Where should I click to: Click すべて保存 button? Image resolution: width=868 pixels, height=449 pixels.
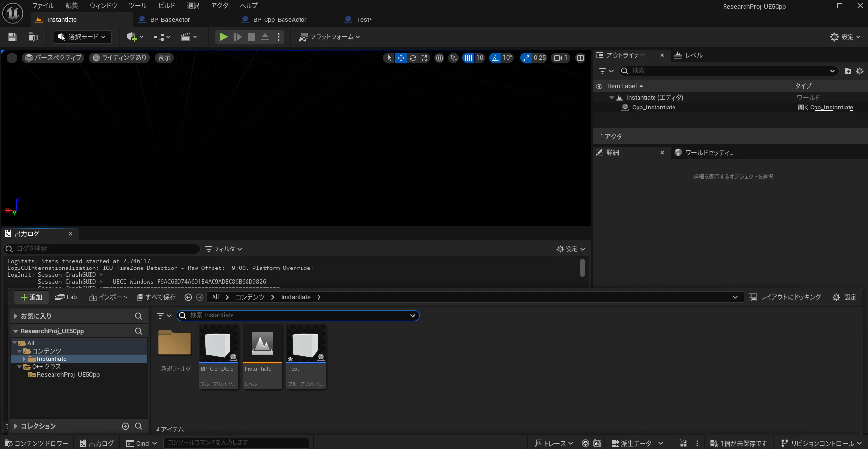[x=156, y=297]
